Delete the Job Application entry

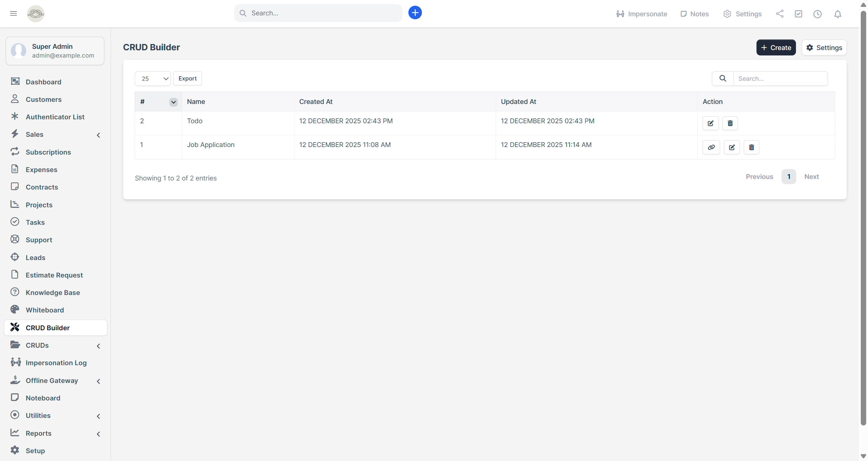tap(751, 147)
